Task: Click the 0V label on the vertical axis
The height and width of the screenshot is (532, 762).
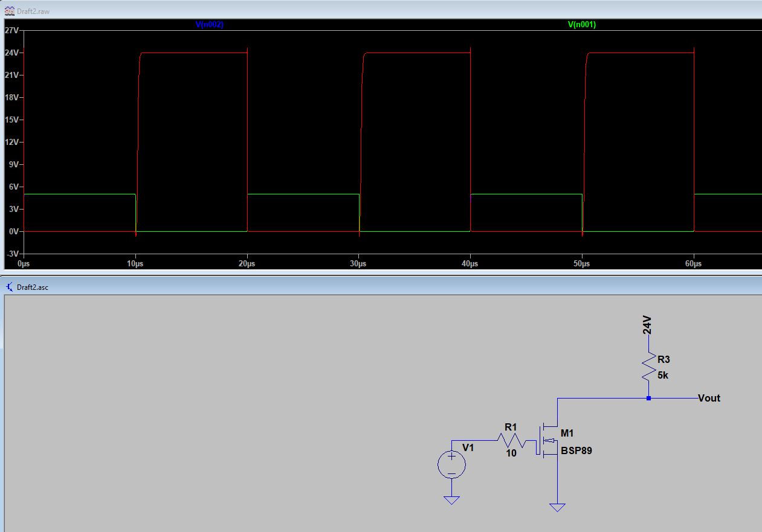Action: click(14, 231)
